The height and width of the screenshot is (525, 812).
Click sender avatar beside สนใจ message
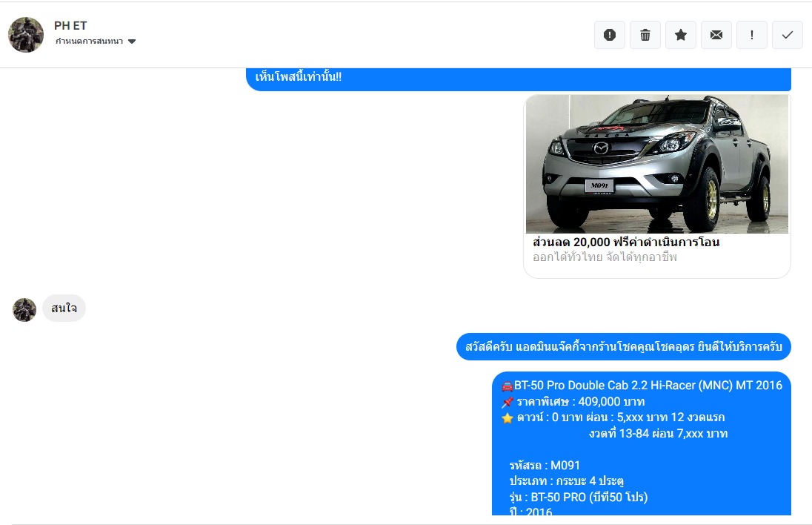[24, 310]
